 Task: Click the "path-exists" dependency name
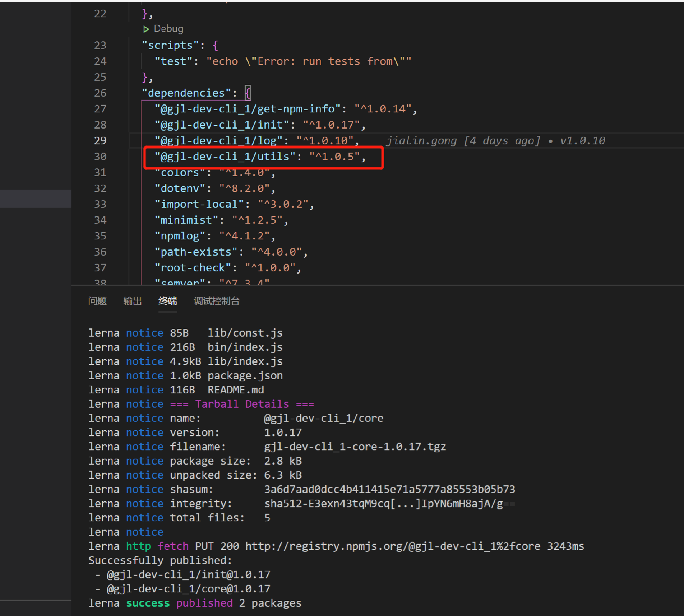(x=196, y=252)
